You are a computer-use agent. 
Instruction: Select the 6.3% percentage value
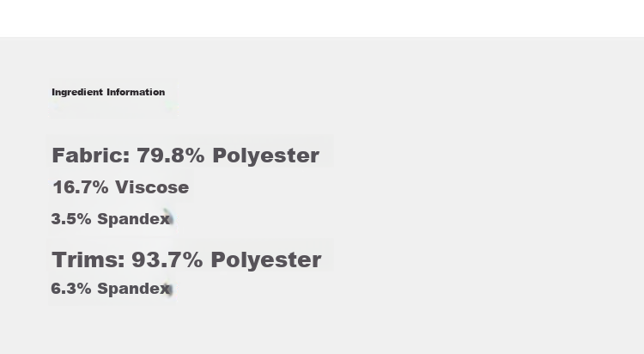[71, 289]
